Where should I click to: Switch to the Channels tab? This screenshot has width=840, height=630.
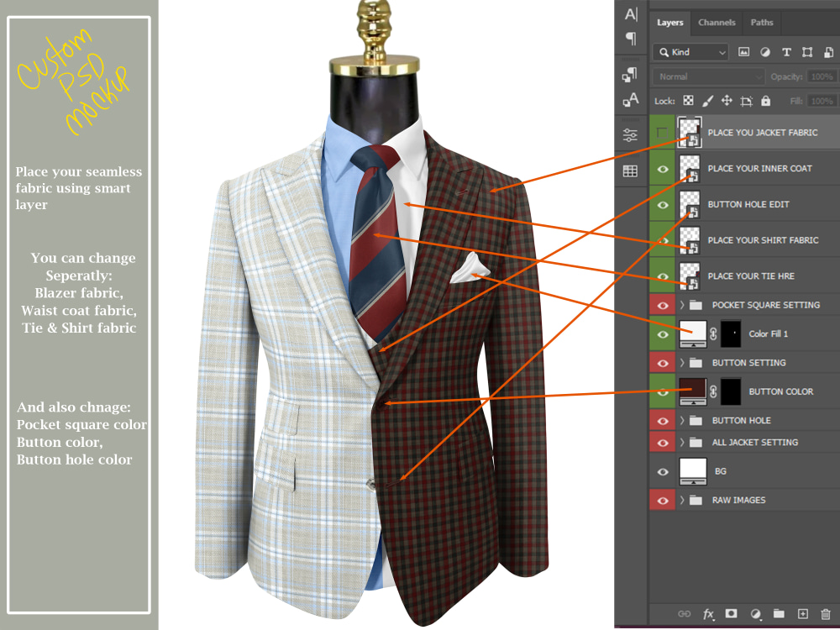coord(717,23)
